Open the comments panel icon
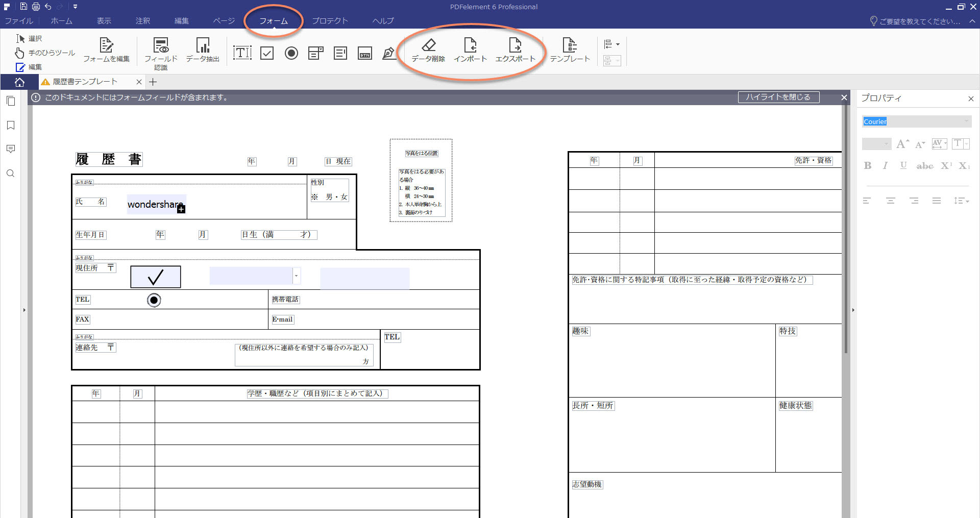The height and width of the screenshot is (518, 980). pyautogui.click(x=11, y=149)
